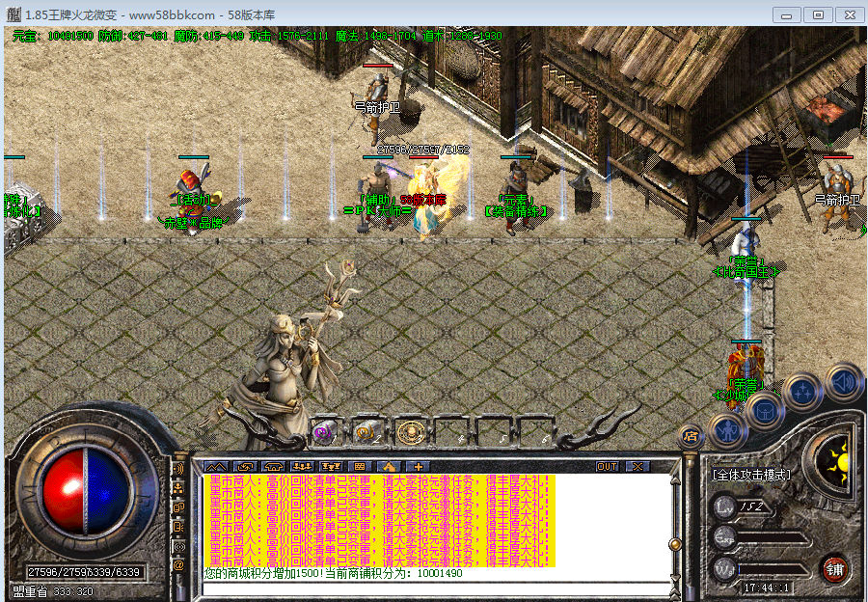Use the orange scroll in quick slot 2
Viewport: 868px width, 602px height.
click(367, 431)
